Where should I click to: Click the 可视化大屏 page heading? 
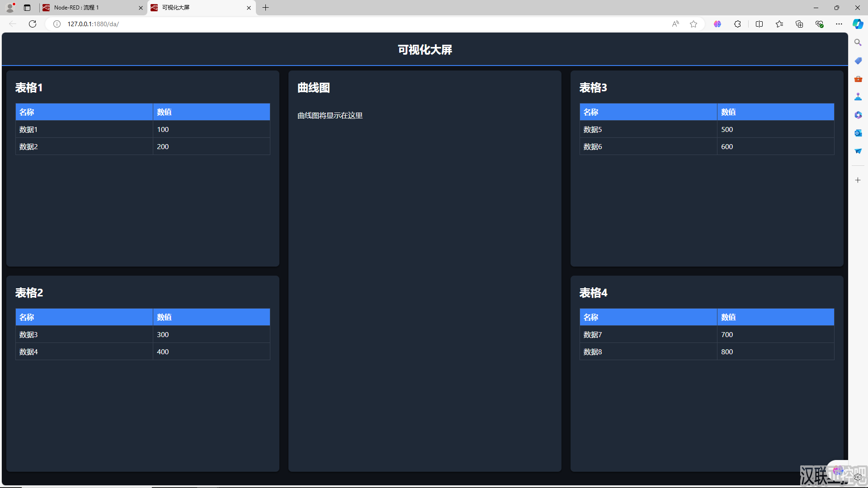click(x=425, y=50)
